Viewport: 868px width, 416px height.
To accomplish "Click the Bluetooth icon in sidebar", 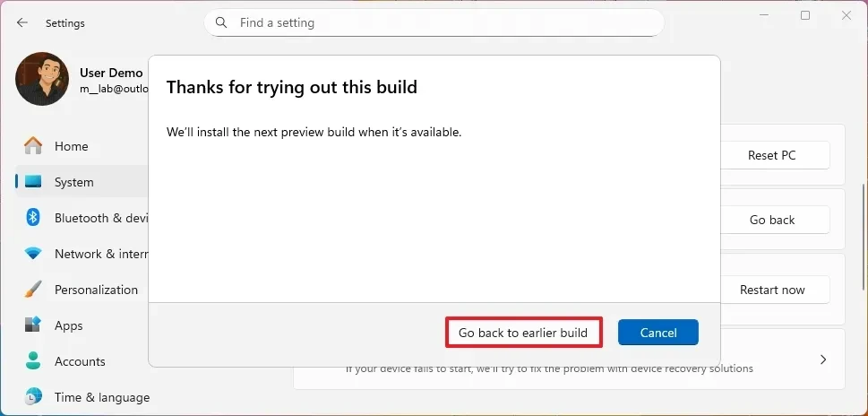I will pos(33,218).
